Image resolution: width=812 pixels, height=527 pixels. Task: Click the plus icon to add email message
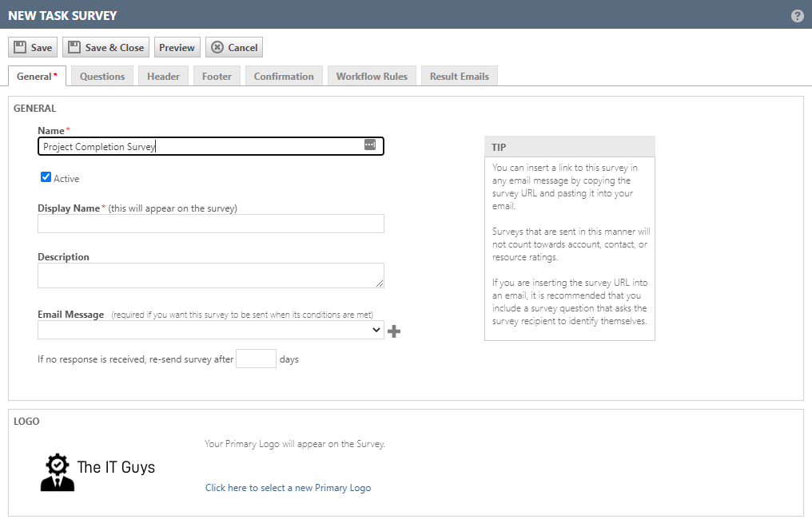click(394, 331)
